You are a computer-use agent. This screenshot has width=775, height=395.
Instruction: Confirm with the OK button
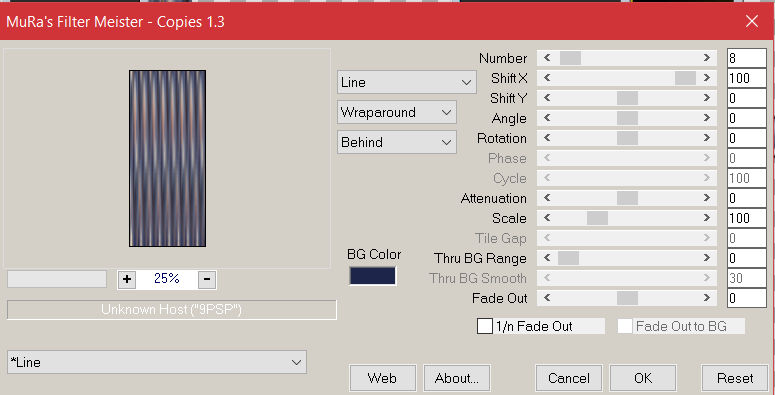point(643,378)
